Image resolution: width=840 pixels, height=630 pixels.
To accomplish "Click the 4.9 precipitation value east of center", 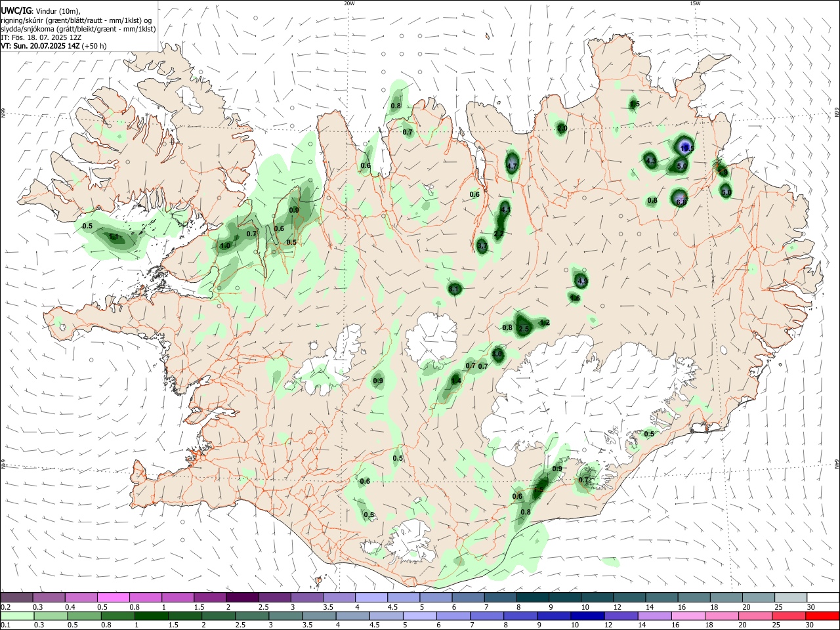I will (x=581, y=282).
